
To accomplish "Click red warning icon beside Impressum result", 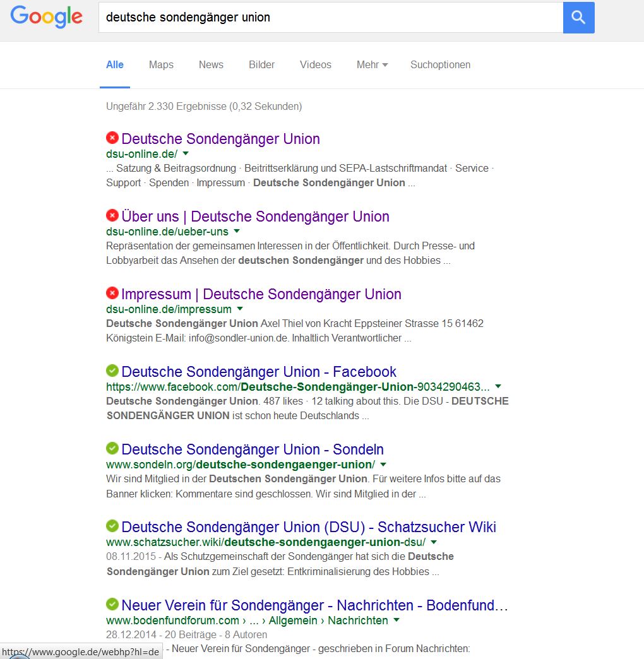I will (112, 293).
